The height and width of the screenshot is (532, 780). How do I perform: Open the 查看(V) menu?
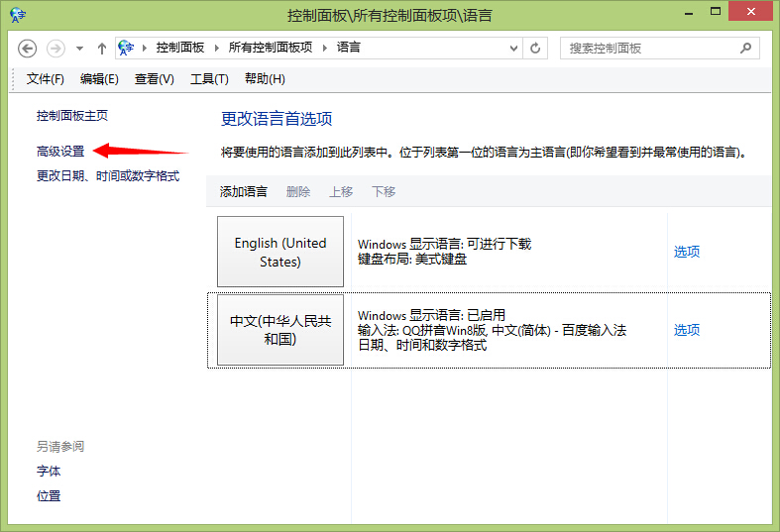155,79
